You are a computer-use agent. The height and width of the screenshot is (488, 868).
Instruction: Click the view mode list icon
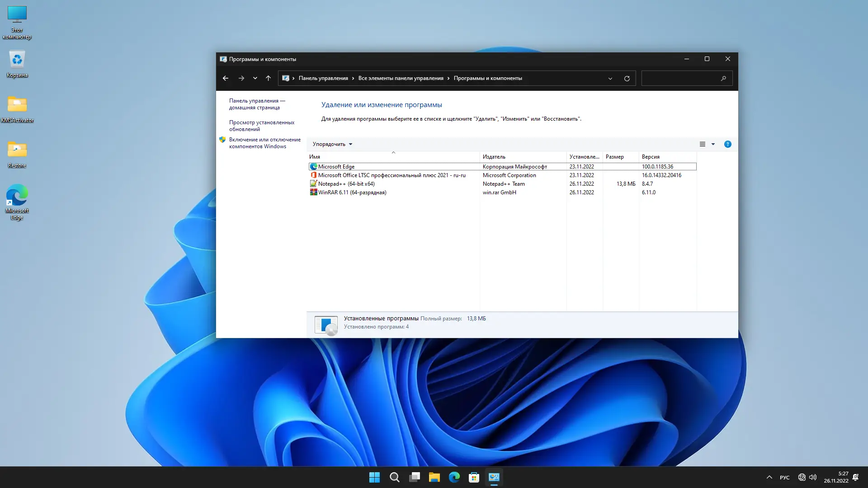click(x=703, y=144)
